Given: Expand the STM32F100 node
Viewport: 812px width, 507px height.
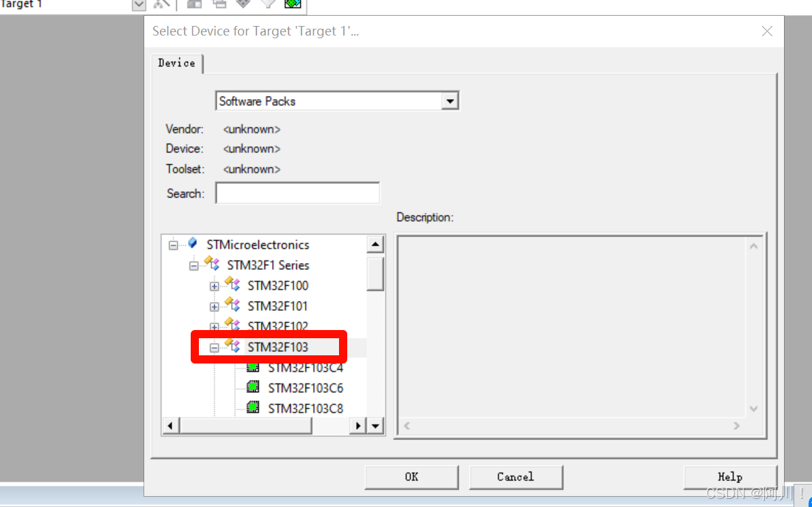Looking at the screenshot, I should tap(214, 286).
